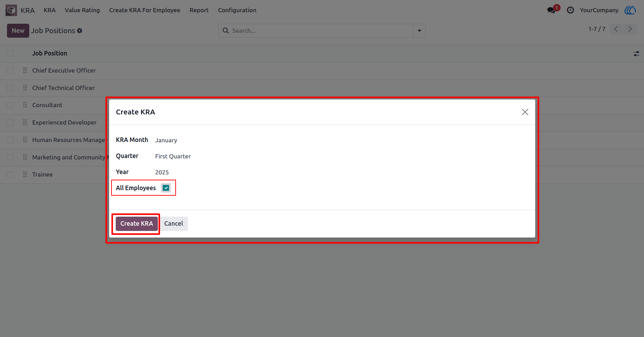Open the KRA app home icon

11,10
